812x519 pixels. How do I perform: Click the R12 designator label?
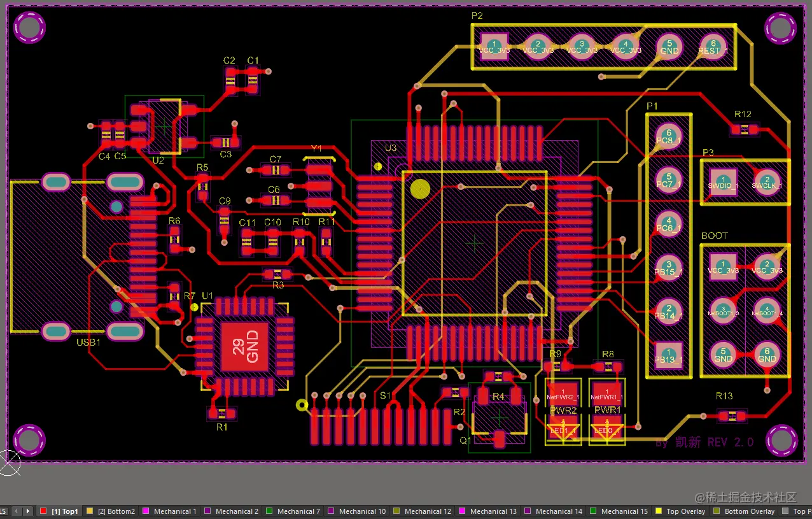pyautogui.click(x=743, y=114)
